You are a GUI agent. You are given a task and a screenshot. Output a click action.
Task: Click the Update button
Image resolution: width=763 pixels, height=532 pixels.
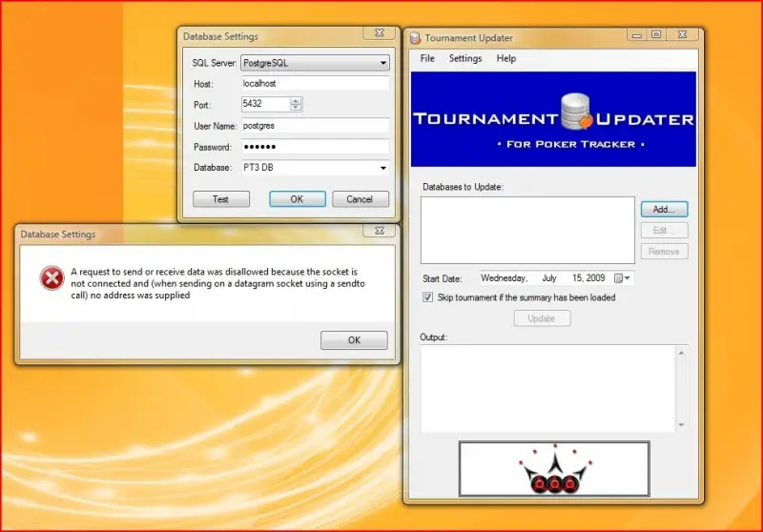542,318
